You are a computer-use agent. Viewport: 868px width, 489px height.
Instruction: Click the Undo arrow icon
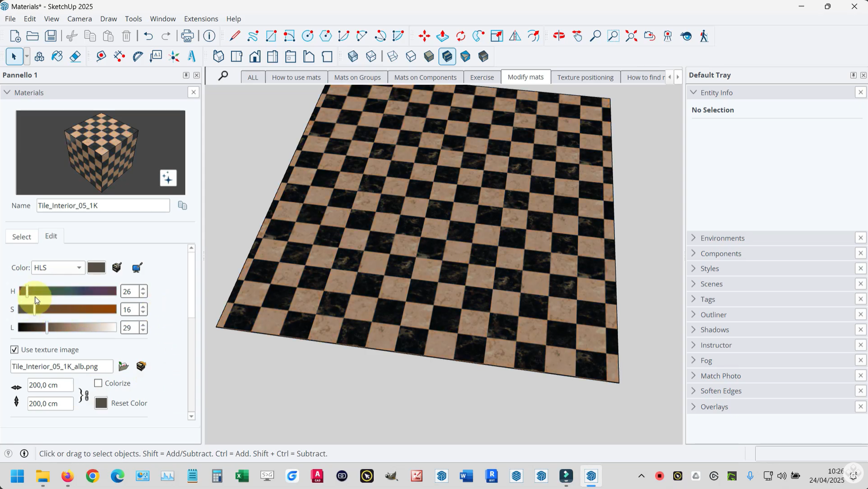148,36
